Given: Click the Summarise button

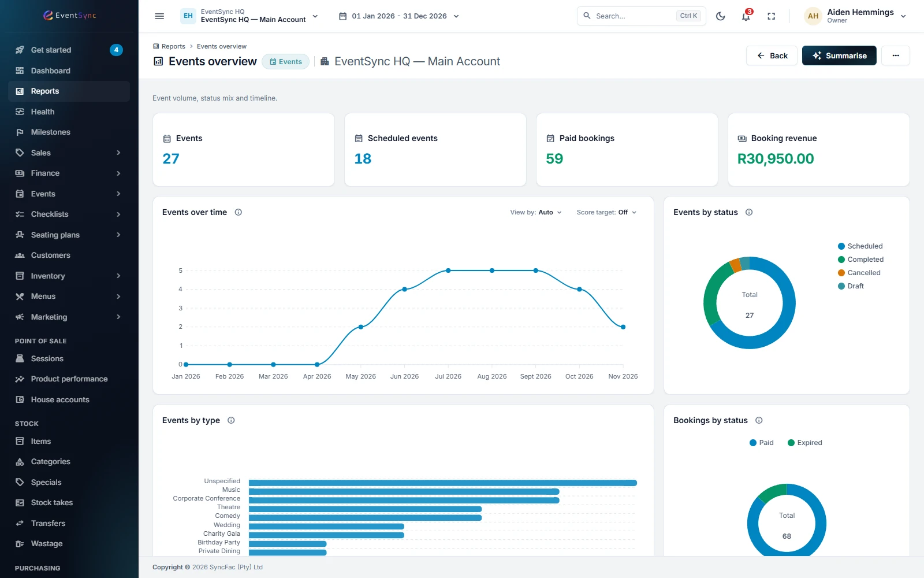Looking at the screenshot, I should 839,55.
